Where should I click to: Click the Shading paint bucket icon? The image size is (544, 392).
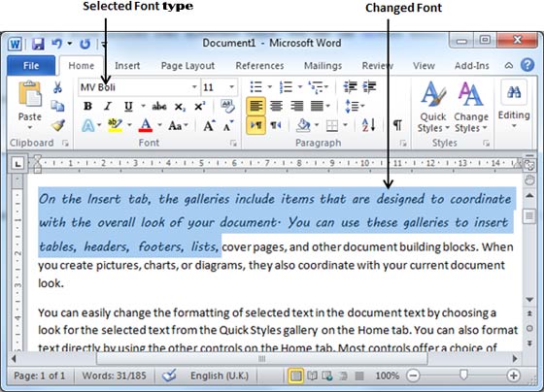pyautogui.click(x=303, y=125)
